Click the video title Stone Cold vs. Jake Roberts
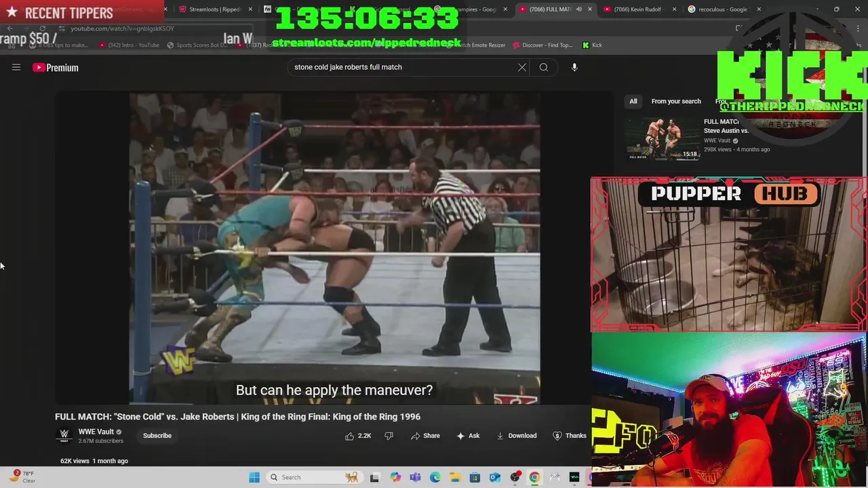Image resolution: width=868 pixels, height=488 pixels. (x=237, y=417)
